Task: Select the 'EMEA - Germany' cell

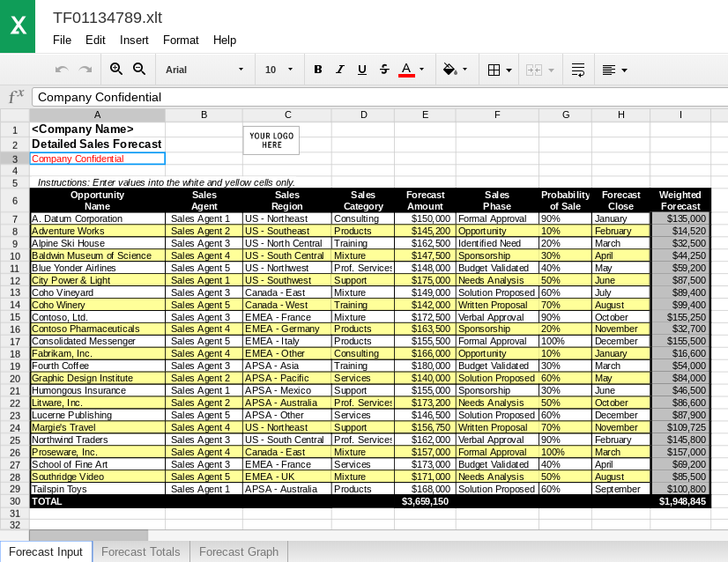Action: click(287, 329)
